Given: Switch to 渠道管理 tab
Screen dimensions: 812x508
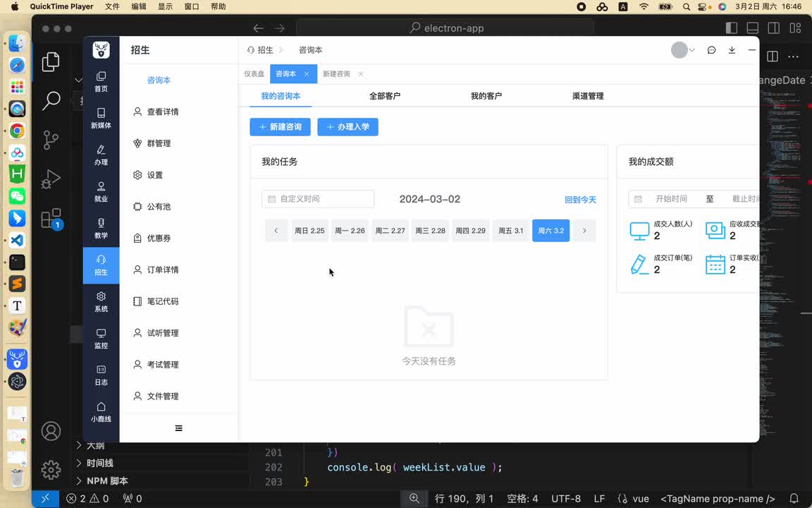Looking at the screenshot, I should (x=588, y=96).
